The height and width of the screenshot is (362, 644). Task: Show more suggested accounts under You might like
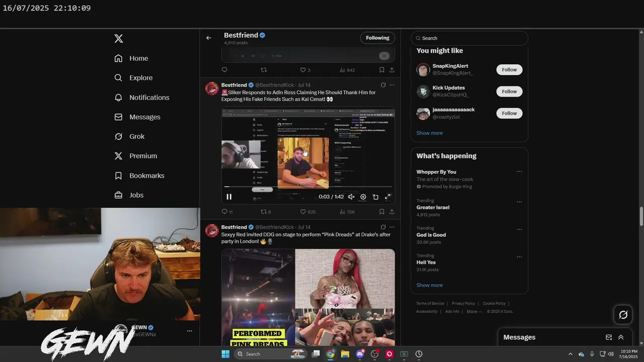[x=429, y=133]
